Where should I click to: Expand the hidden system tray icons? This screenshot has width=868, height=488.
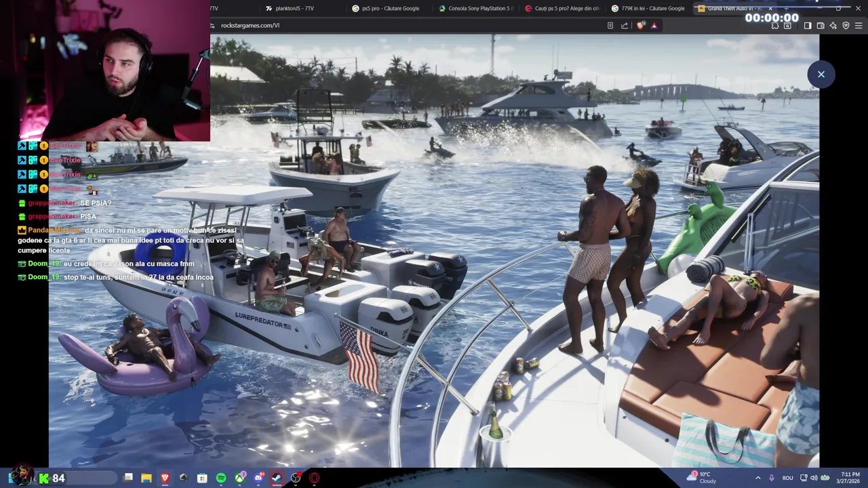[x=758, y=478]
